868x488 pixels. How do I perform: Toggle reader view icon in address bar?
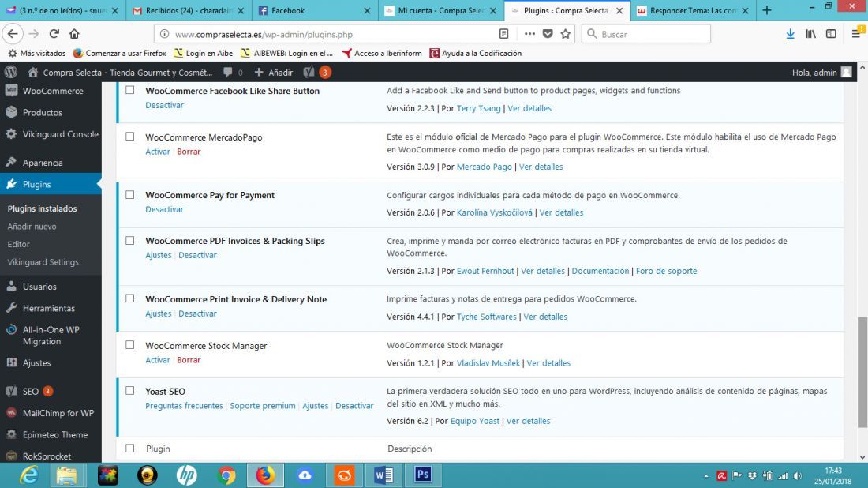point(503,34)
